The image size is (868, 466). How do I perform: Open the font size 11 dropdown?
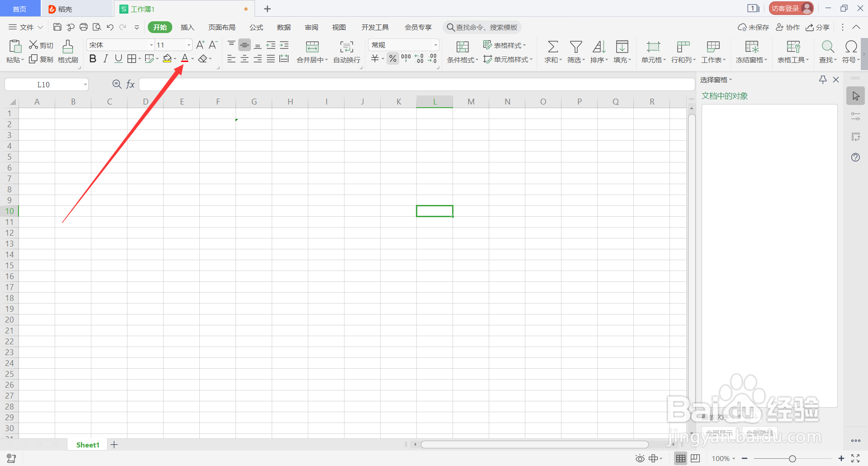pos(189,45)
